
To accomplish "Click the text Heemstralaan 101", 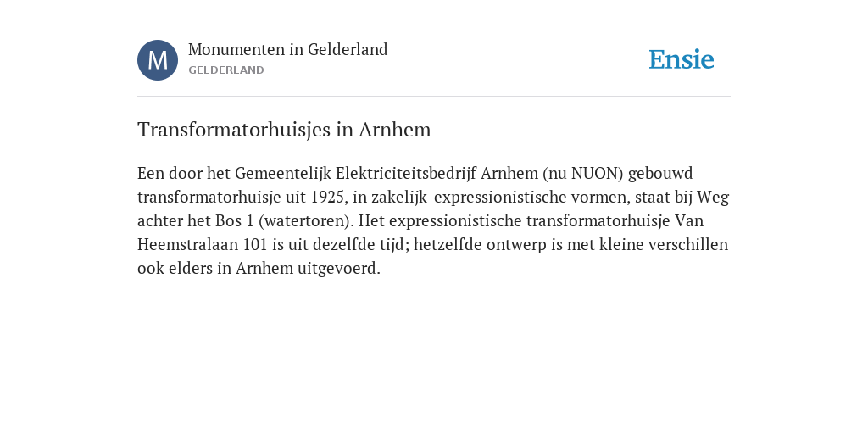I will (203, 245).
